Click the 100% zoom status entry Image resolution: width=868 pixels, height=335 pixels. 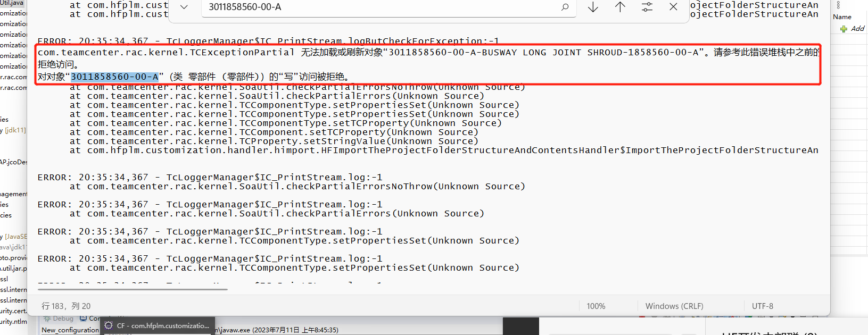596,306
